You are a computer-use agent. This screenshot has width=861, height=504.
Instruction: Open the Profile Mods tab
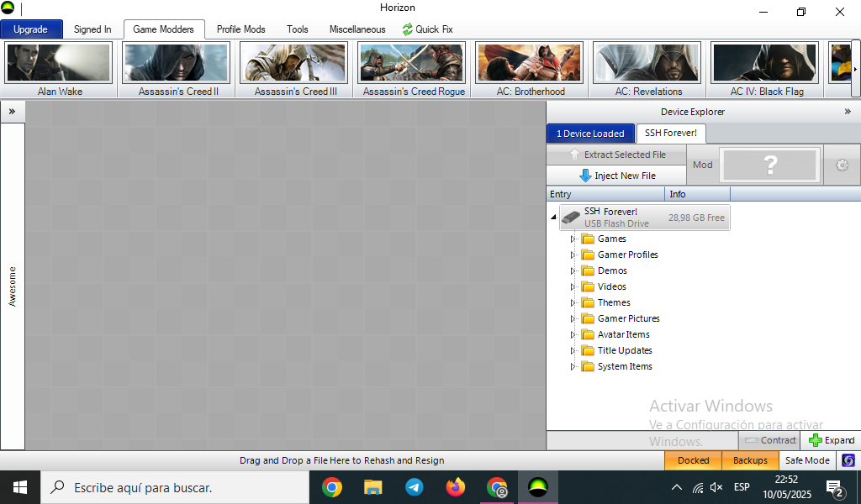(x=241, y=29)
